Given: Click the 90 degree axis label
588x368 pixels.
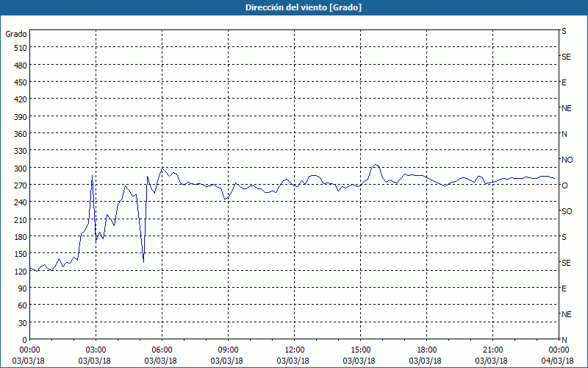Looking at the screenshot, I should coord(23,289).
